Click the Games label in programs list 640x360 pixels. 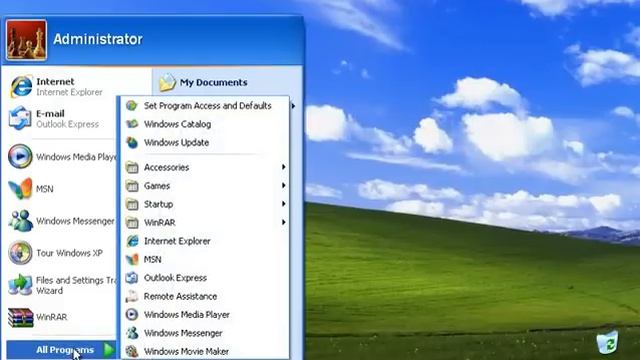[157, 186]
